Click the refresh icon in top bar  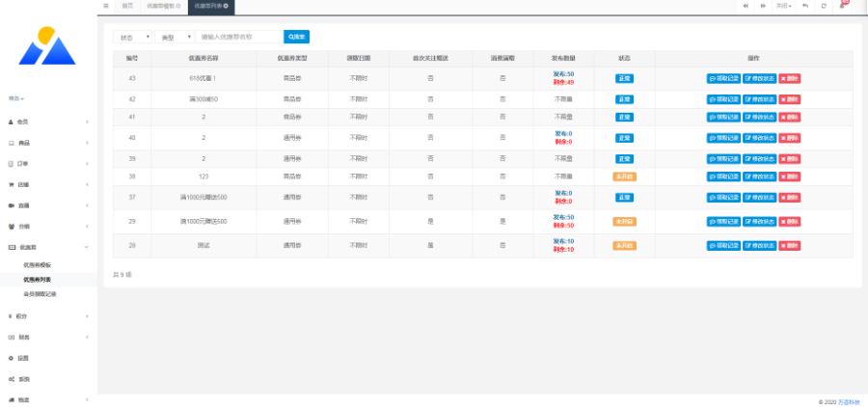[x=823, y=6]
